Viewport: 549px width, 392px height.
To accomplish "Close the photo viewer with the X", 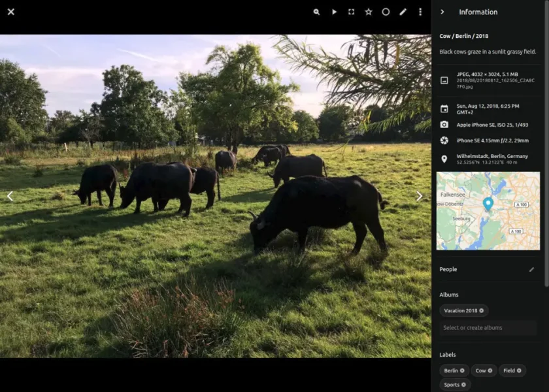I will [11, 12].
